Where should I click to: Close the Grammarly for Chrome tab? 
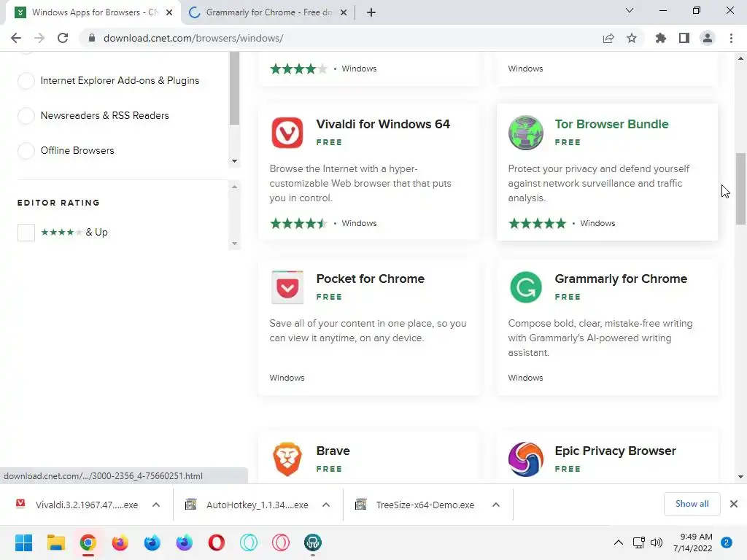click(x=344, y=12)
